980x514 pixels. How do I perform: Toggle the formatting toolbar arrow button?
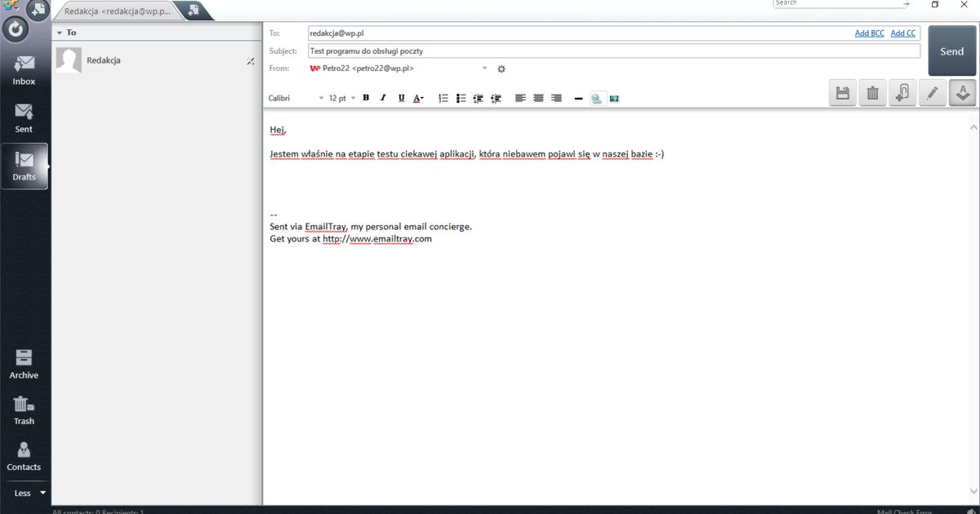pos(962,93)
